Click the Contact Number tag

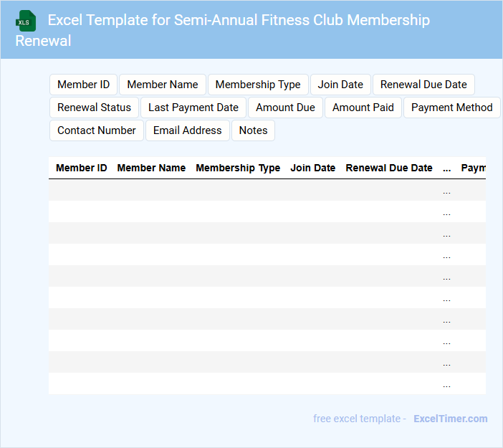point(97,130)
